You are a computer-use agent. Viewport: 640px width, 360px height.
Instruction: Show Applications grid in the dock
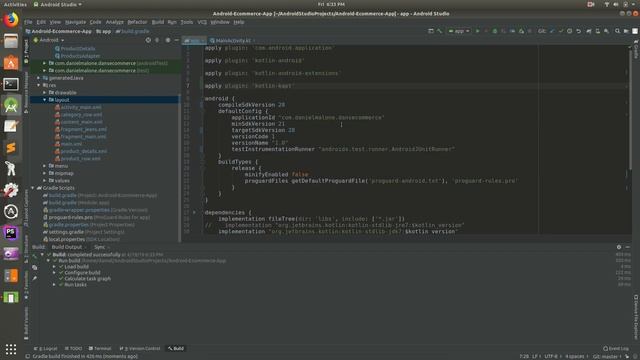click(11, 349)
